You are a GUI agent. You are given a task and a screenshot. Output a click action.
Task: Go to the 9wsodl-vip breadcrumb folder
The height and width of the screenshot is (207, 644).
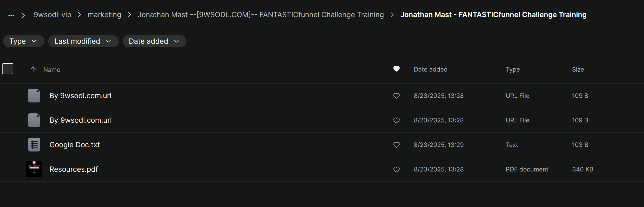point(53,15)
